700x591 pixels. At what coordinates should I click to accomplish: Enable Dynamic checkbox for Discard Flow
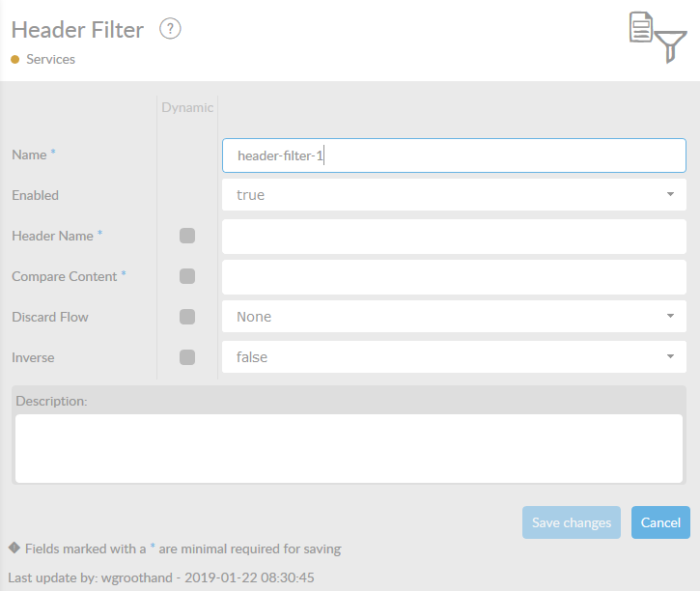click(187, 317)
